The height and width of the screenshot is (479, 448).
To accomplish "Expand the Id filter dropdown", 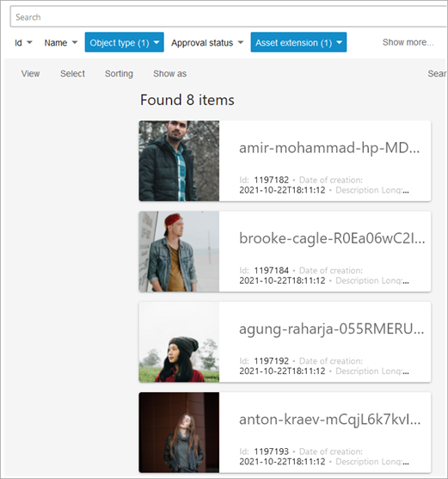I will [x=23, y=42].
